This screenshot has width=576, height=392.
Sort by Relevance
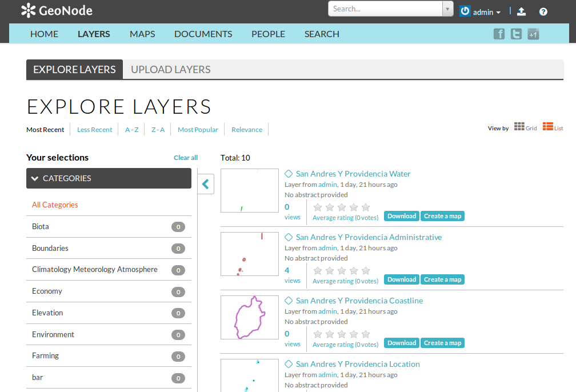pos(247,130)
